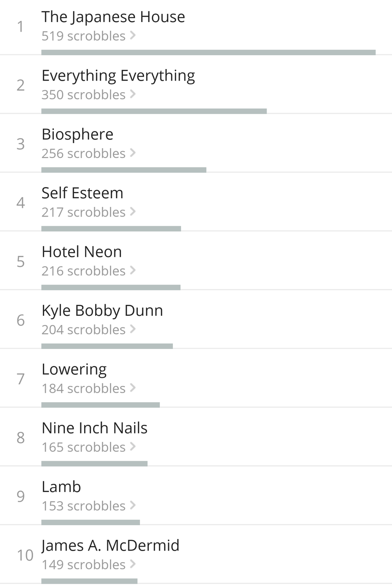392x588 pixels.
Task: Expand the 256 scrobbles chevron
Action: coord(133,153)
